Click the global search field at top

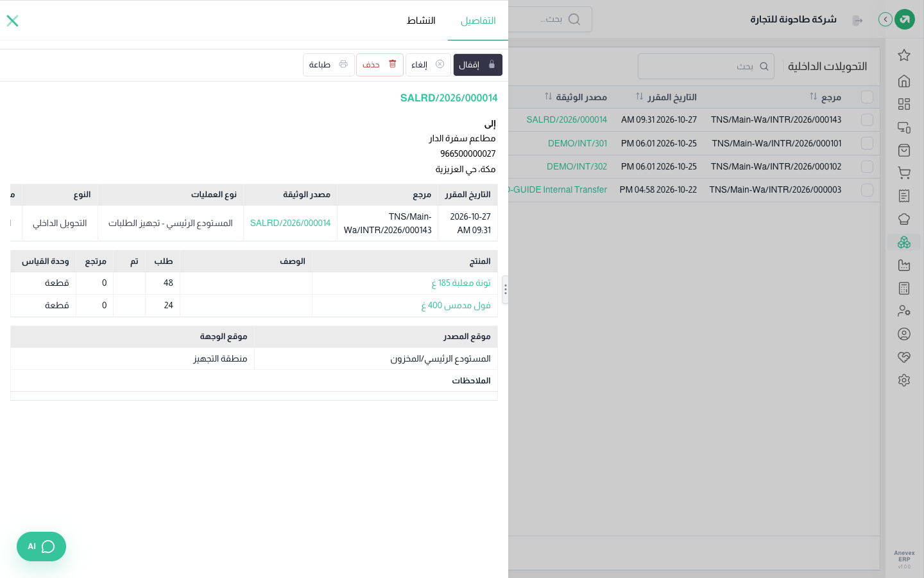(551, 19)
